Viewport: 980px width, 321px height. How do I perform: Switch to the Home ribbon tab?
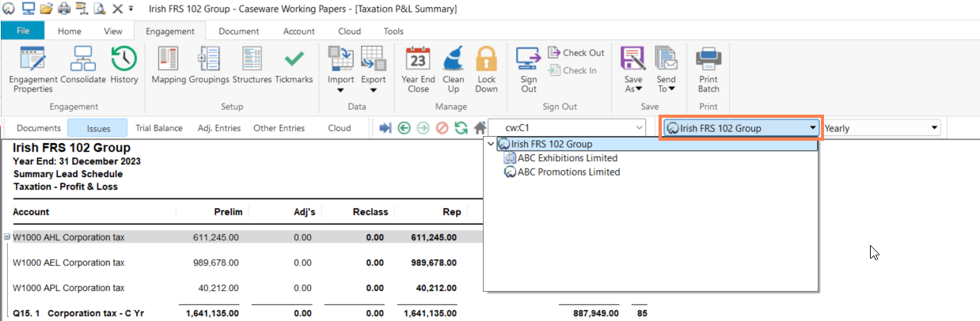tap(70, 32)
